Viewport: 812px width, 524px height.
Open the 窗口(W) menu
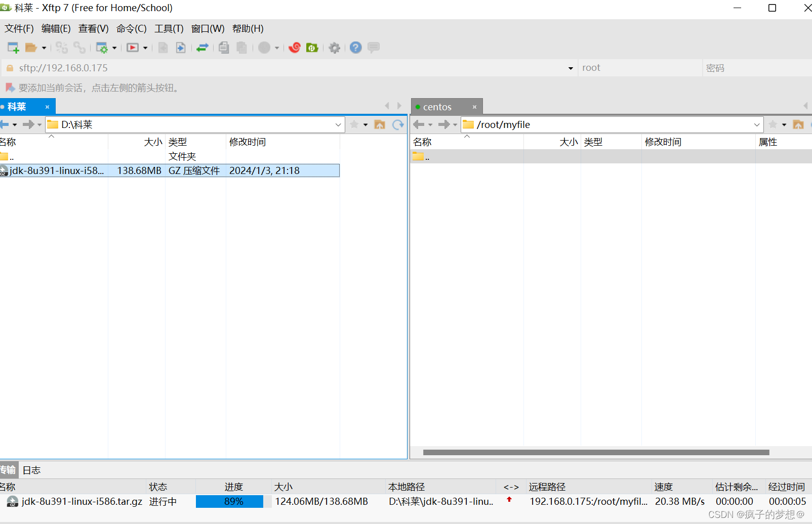208,29
